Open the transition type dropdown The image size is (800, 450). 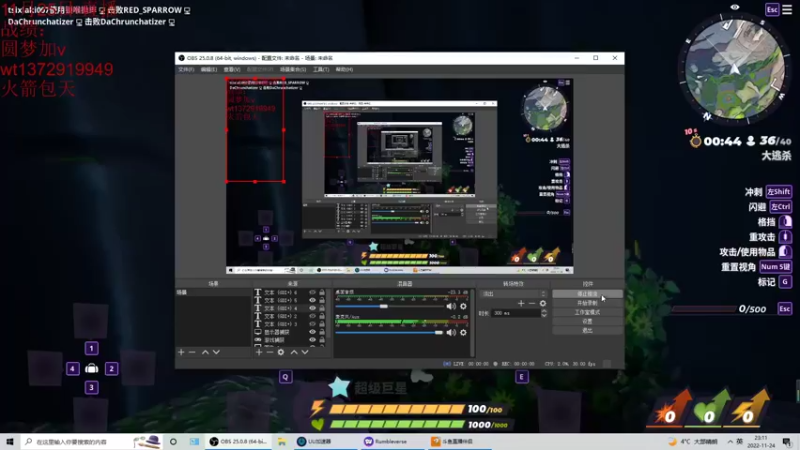pyautogui.click(x=513, y=294)
